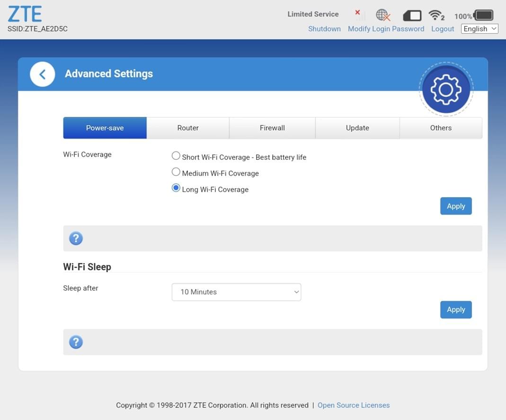The image size is (506, 420).
Task: Open the Update tab
Action: pos(357,128)
